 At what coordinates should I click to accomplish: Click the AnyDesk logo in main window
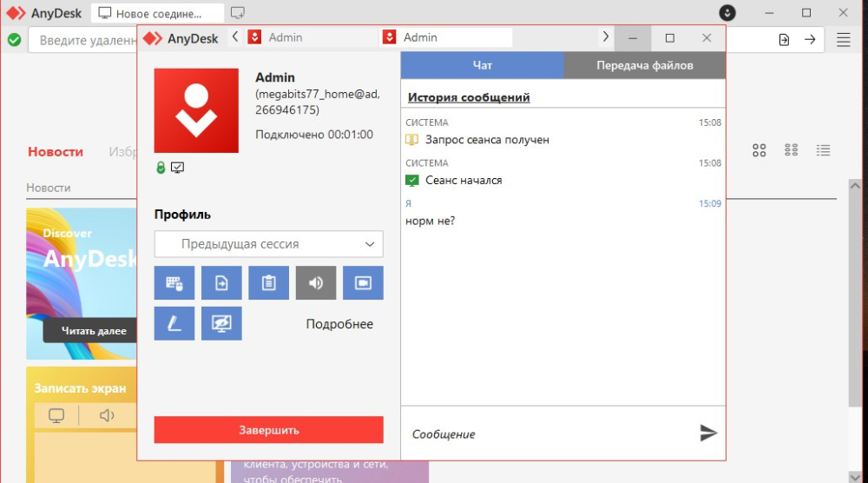point(44,13)
